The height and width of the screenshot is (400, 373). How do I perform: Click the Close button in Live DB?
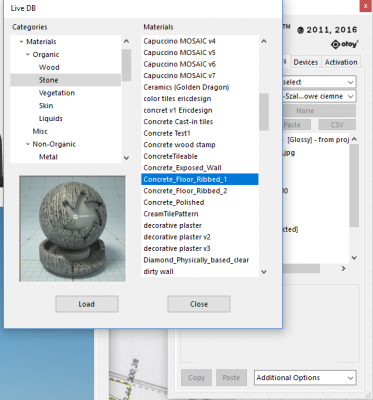tap(199, 304)
